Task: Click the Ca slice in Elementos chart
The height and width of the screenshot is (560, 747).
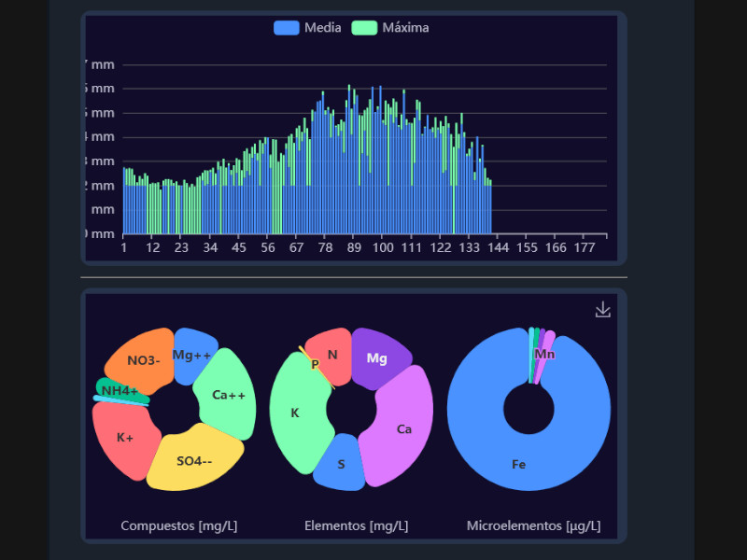Action: pyautogui.click(x=403, y=428)
